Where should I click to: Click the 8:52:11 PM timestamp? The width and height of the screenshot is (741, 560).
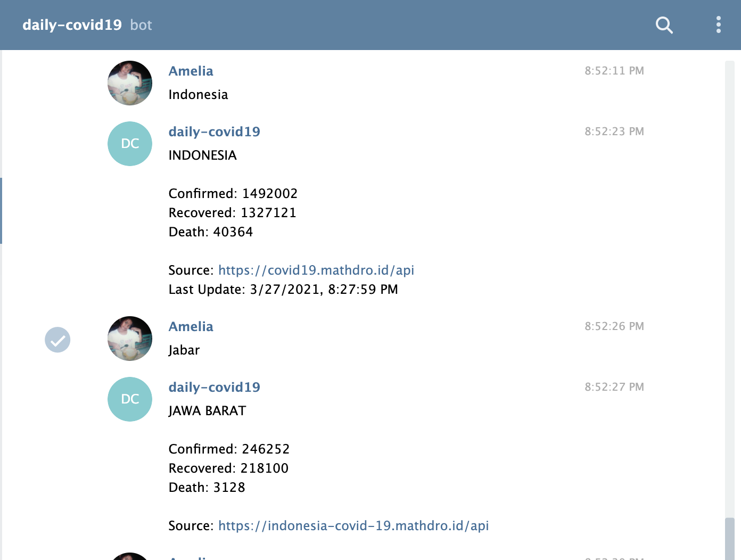pyautogui.click(x=614, y=71)
